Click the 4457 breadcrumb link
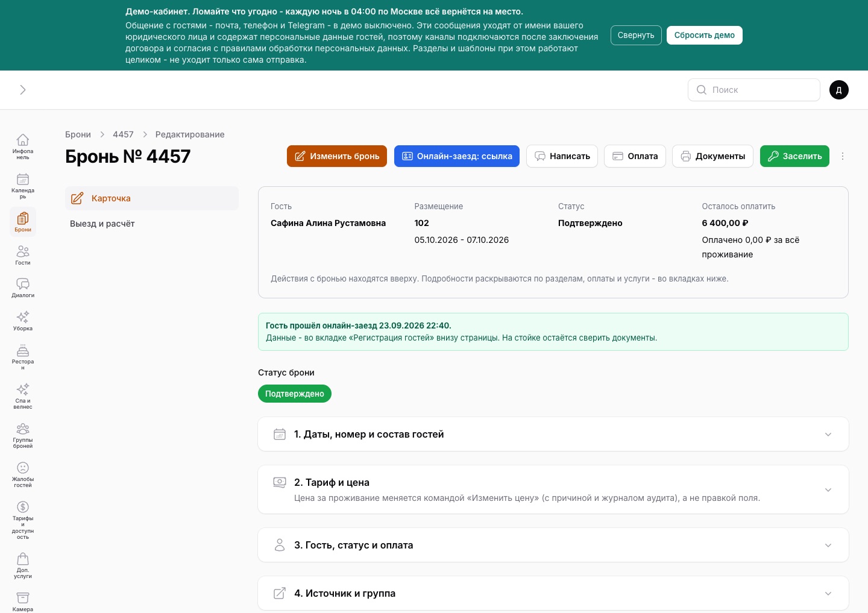 (x=123, y=134)
